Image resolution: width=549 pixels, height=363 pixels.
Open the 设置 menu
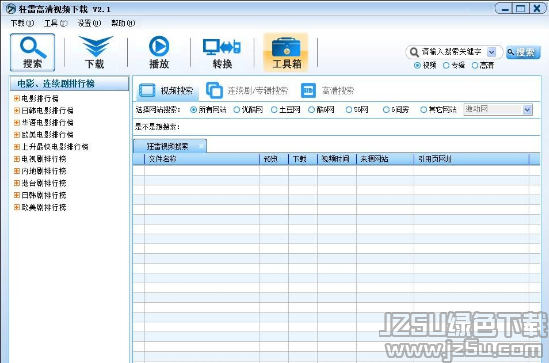click(89, 23)
